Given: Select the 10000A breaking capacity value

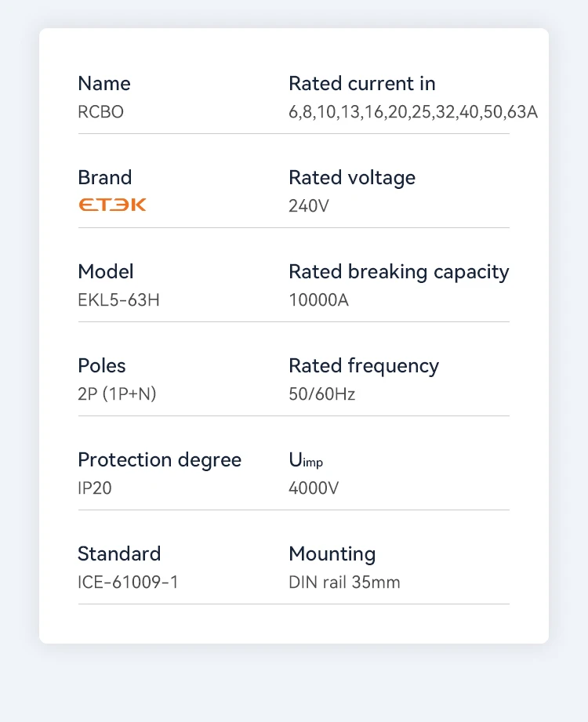Looking at the screenshot, I should (318, 300).
